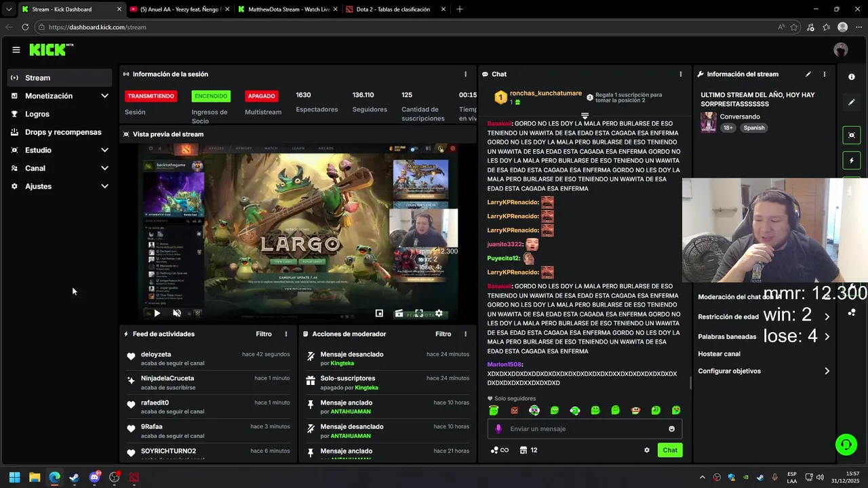Open the hamburger sidebar menu
Screen dimensions: 868x488
pos(16,49)
